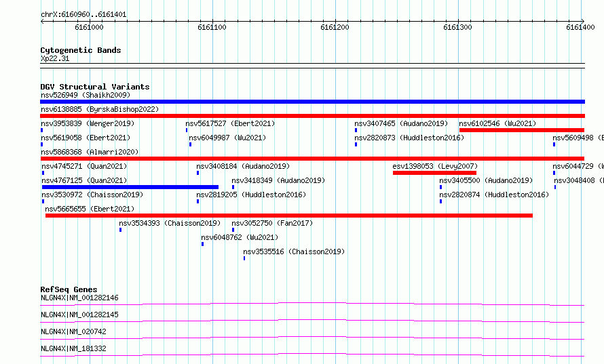Open the nsv6138885 (ByrskaBishop2022) label
The height and width of the screenshot is (364, 604).
click(100, 109)
